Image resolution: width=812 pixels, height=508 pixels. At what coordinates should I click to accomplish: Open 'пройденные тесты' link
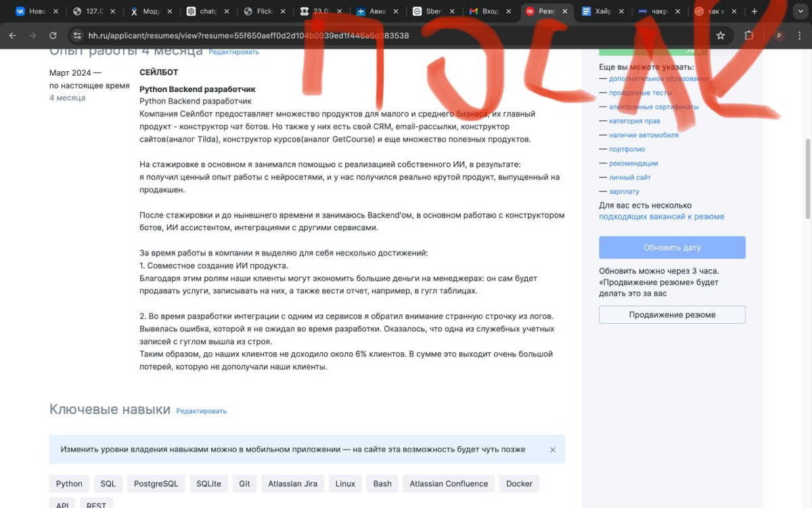coord(640,93)
